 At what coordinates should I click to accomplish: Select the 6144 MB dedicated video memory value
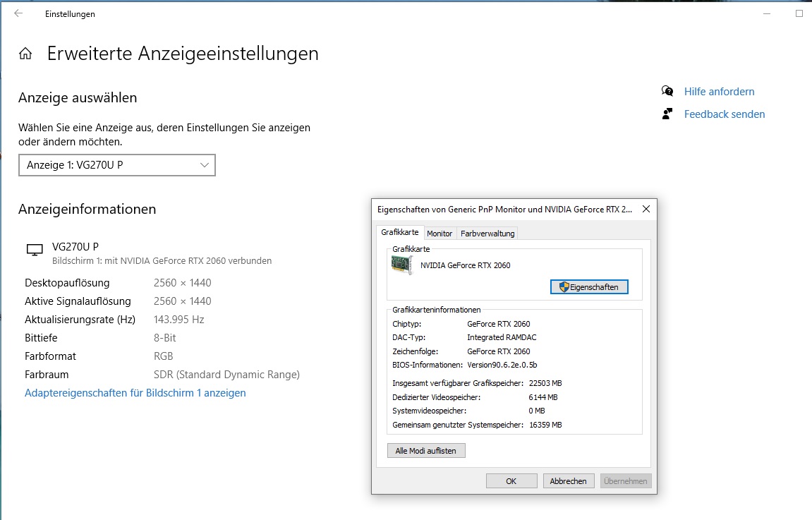click(x=543, y=397)
